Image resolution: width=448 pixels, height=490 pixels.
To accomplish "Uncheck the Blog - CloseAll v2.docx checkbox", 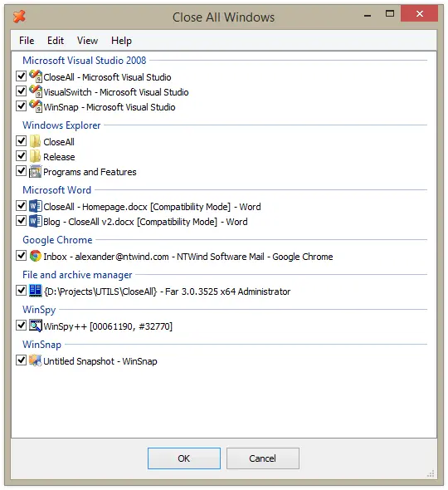I will click(x=22, y=221).
